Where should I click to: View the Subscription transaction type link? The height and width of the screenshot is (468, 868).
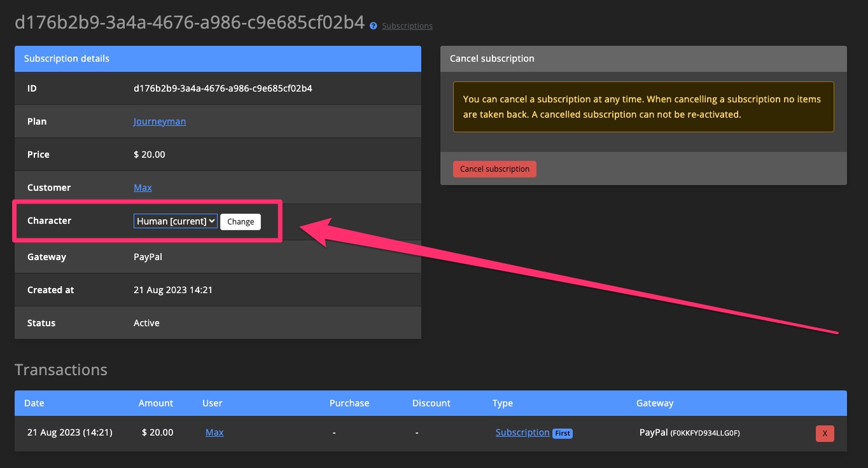coord(522,432)
